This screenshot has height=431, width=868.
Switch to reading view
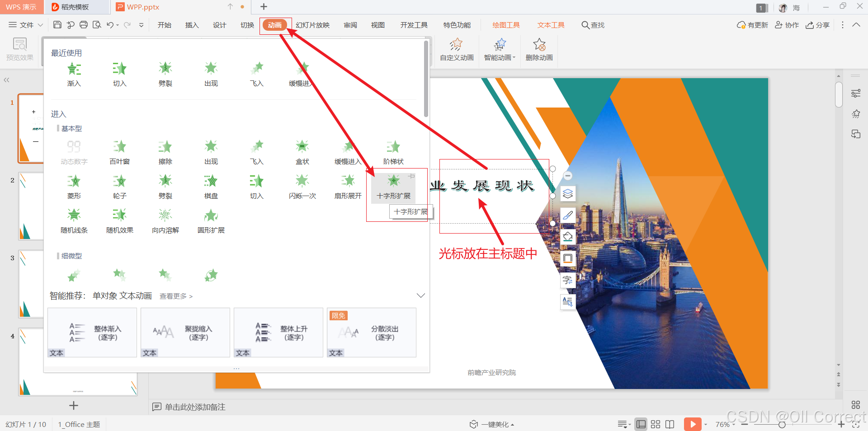670,424
